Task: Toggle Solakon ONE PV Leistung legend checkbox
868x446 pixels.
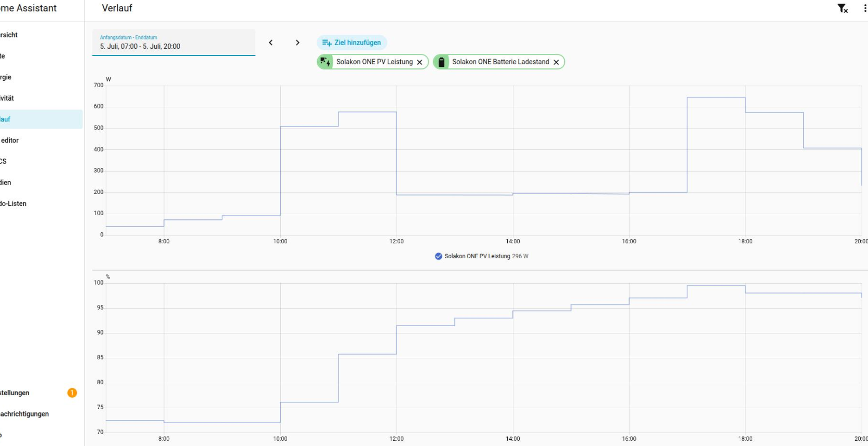Action: [x=439, y=256]
